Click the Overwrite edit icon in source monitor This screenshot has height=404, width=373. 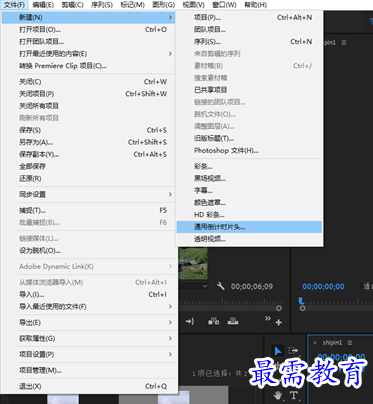[233, 321]
